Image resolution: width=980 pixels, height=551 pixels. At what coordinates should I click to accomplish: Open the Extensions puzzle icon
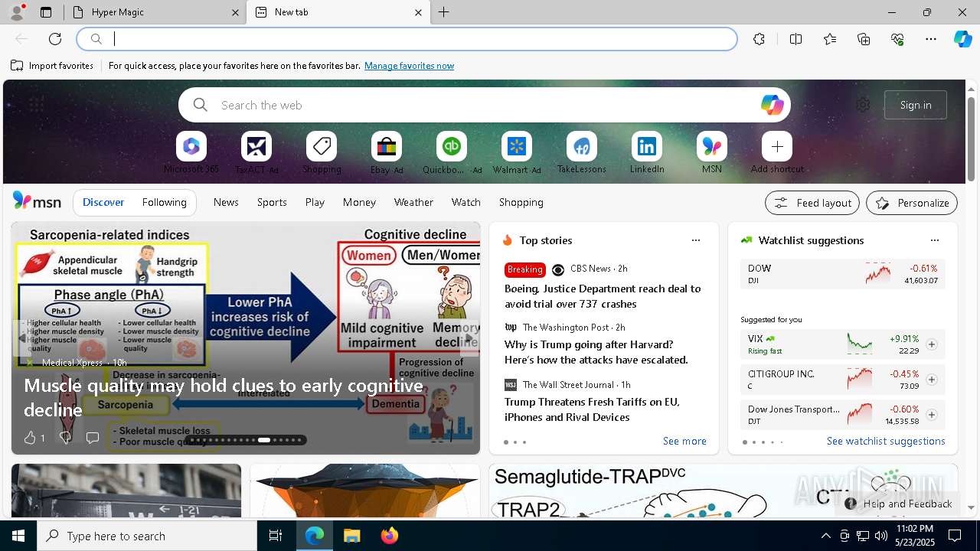click(x=759, y=39)
